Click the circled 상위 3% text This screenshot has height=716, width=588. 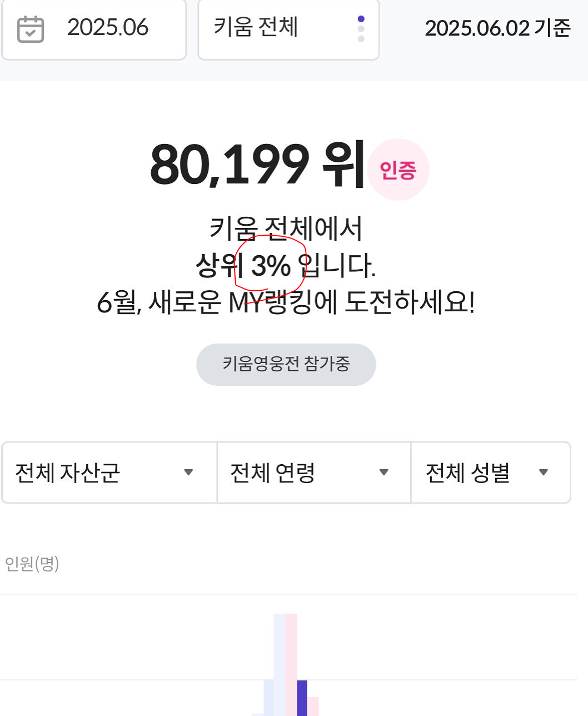[243, 266]
